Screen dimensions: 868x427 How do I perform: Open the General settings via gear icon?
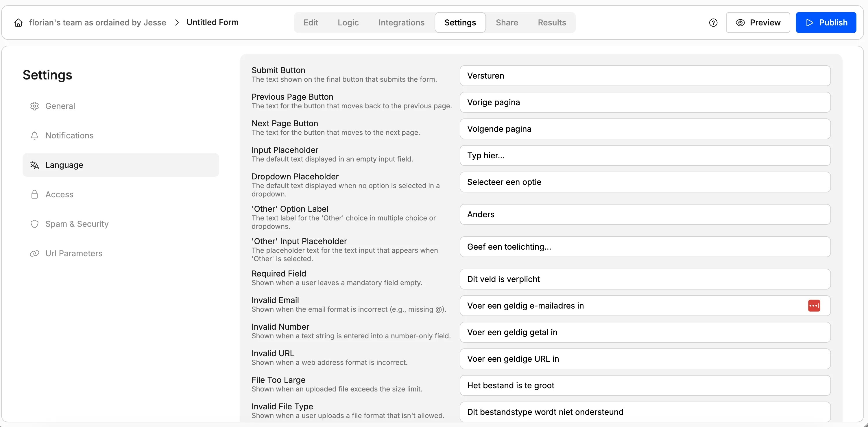pos(35,106)
